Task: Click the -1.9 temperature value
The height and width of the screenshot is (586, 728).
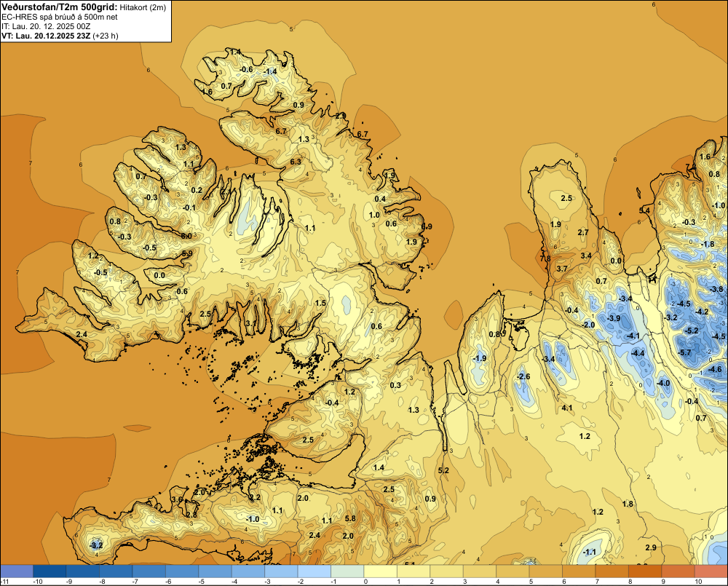Action: click(x=480, y=358)
